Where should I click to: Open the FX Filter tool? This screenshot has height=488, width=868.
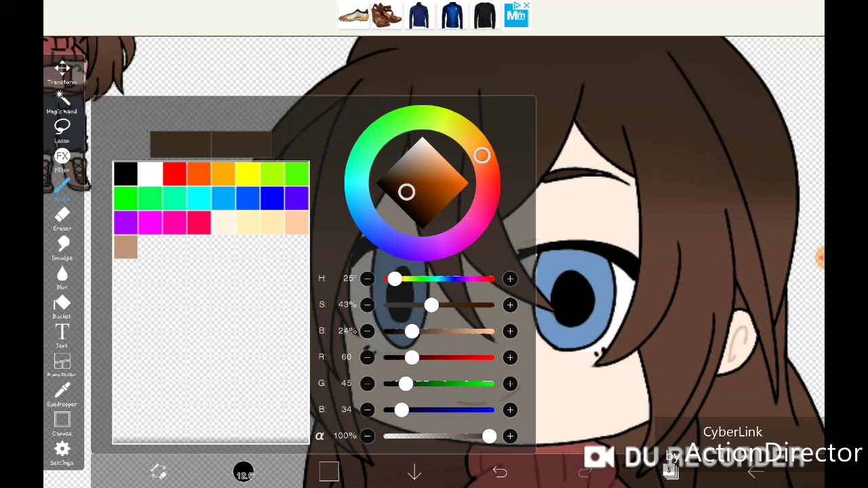pos(62,161)
